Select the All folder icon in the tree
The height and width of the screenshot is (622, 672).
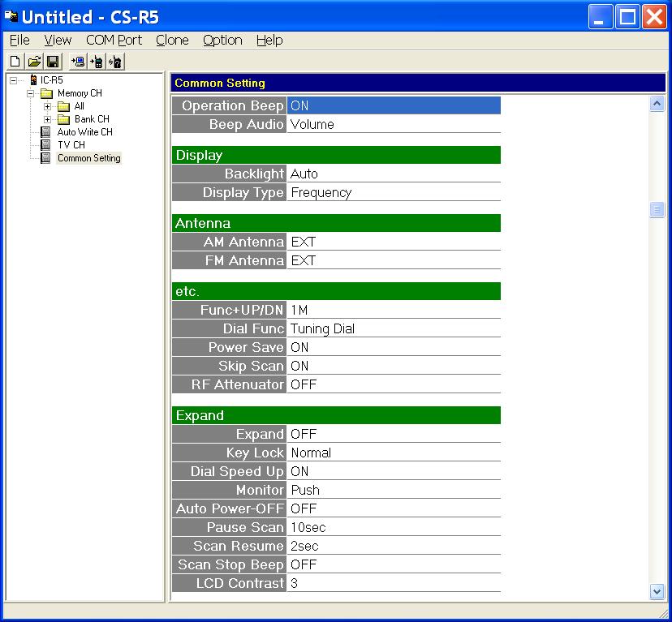click(x=63, y=106)
